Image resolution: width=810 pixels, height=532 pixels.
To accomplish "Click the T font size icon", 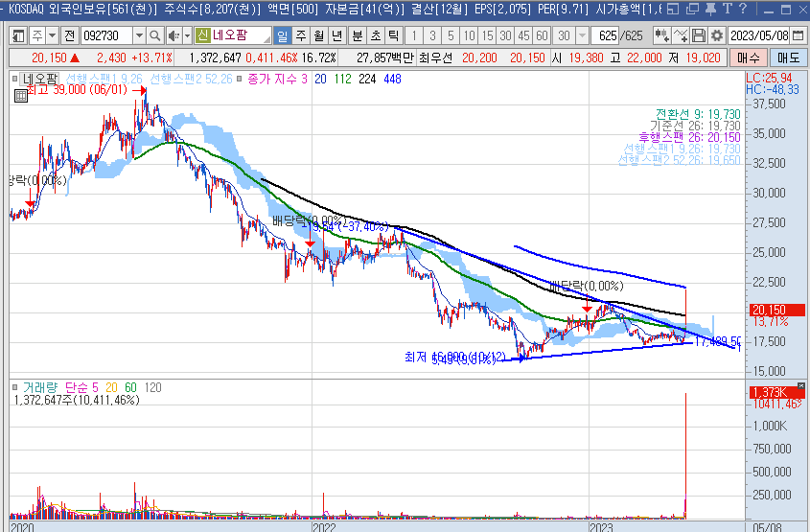I will tap(728, 9).
